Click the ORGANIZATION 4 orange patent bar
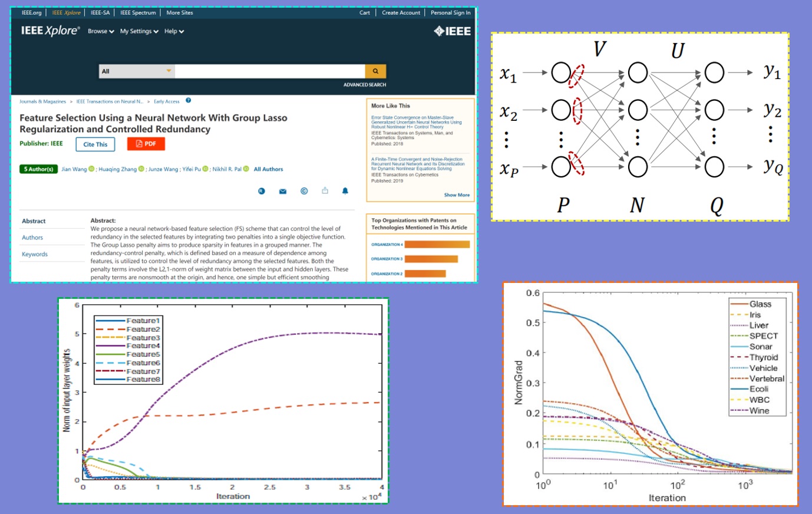 [x=437, y=245]
